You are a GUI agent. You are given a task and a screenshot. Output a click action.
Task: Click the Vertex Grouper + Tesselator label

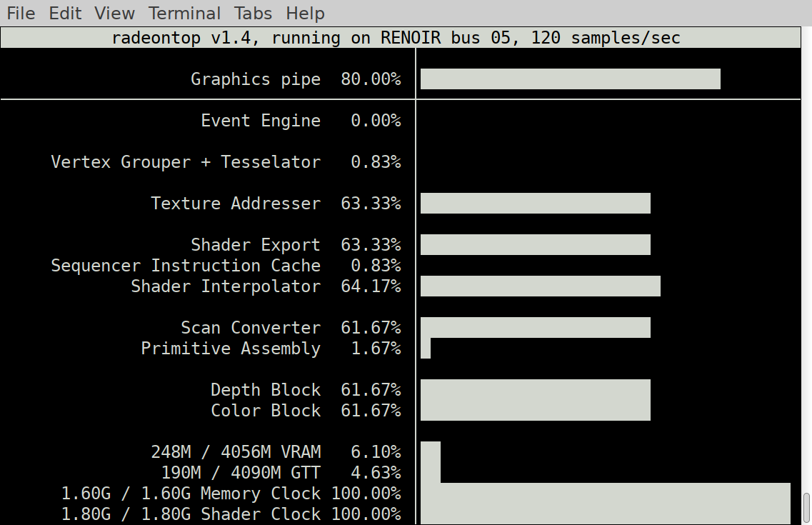tap(186, 162)
